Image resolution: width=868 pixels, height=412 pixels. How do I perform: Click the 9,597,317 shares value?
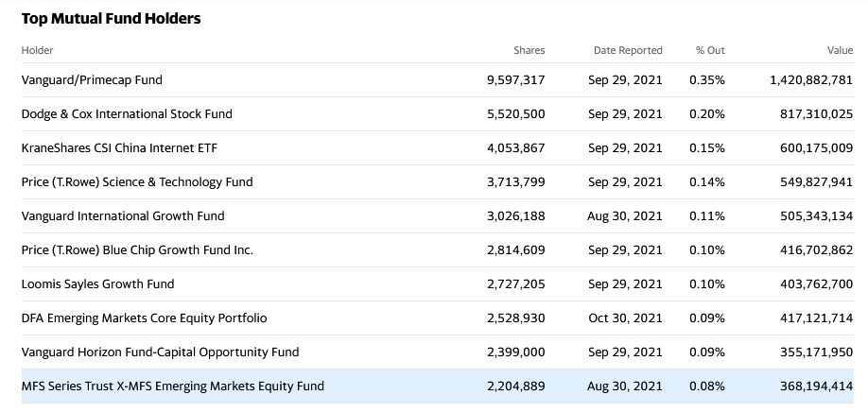pyautogui.click(x=516, y=80)
